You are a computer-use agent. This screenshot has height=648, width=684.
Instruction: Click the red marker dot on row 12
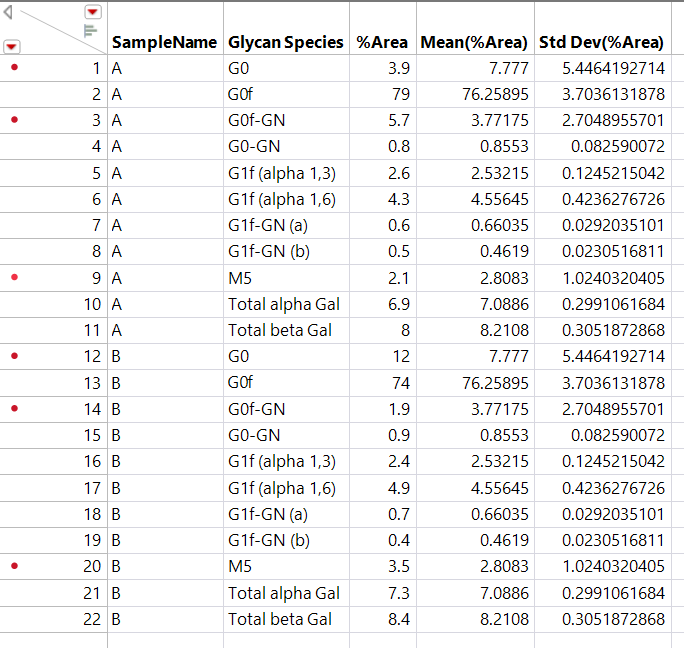[13, 355]
